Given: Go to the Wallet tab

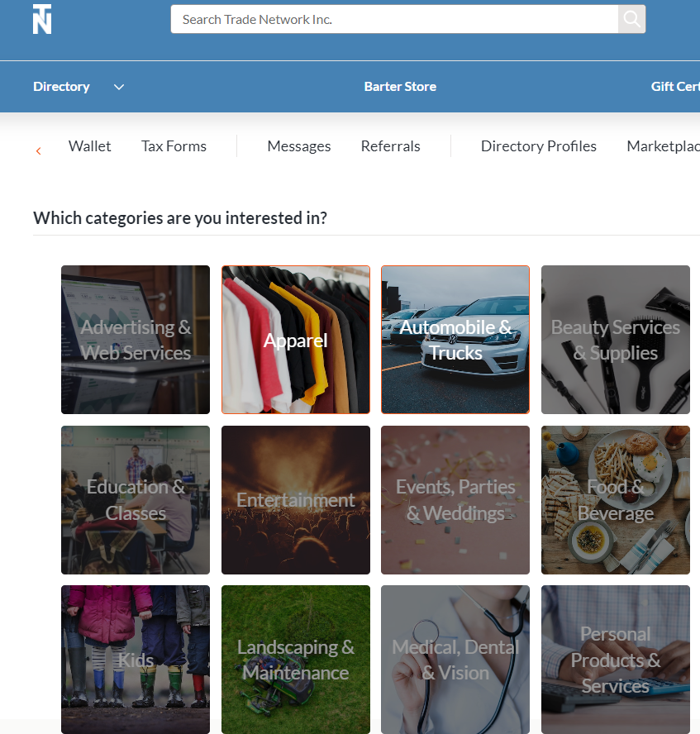Looking at the screenshot, I should pos(89,146).
